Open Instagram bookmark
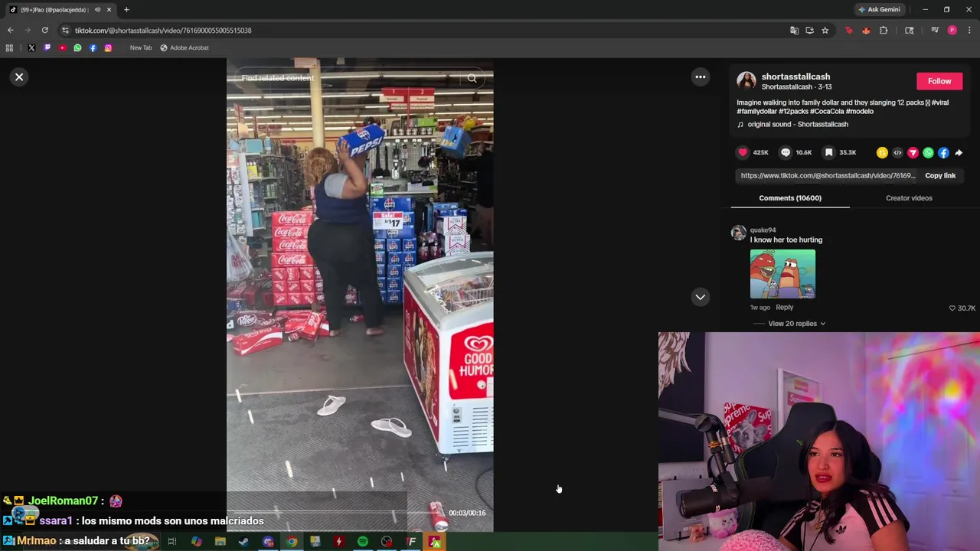The width and height of the screenshot is (980, 551). point(108,47)
